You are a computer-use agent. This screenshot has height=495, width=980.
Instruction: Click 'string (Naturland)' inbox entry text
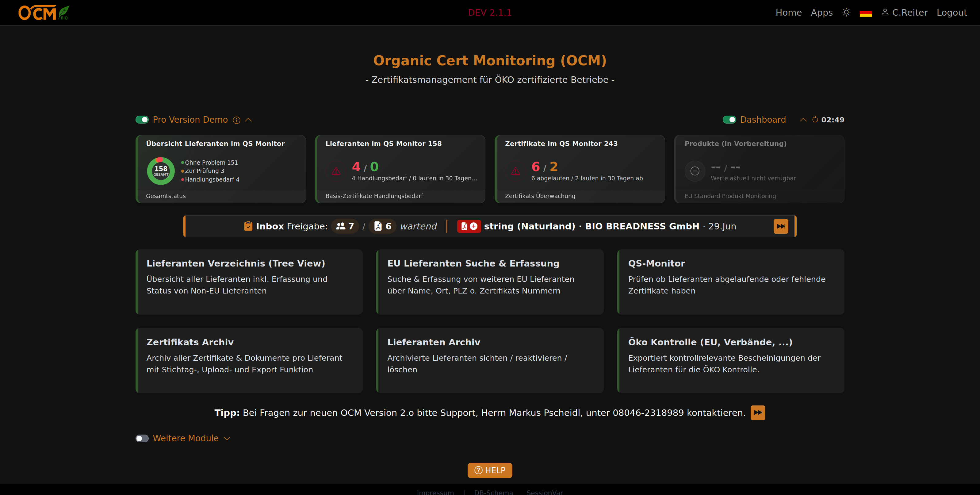(530, 226)
